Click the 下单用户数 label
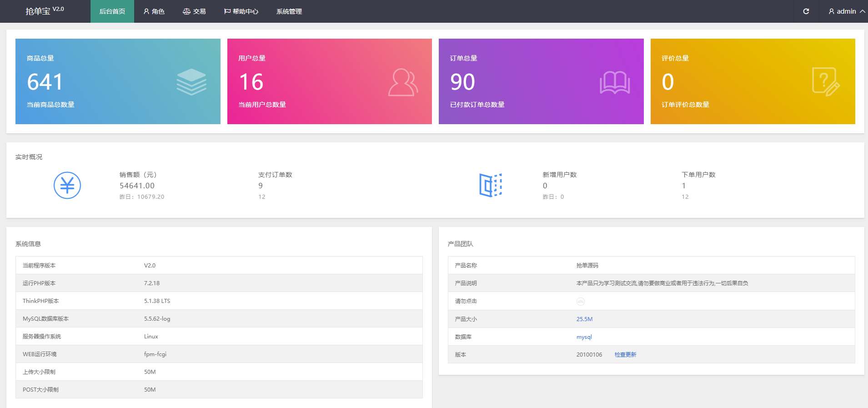 click(699, 175)
